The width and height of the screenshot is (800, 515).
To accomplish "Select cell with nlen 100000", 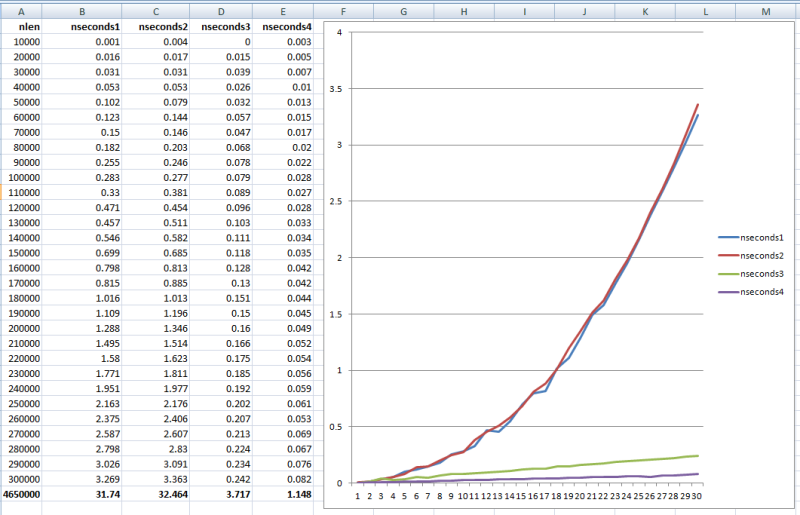I will pyautogui.click(x=21, y=178).
